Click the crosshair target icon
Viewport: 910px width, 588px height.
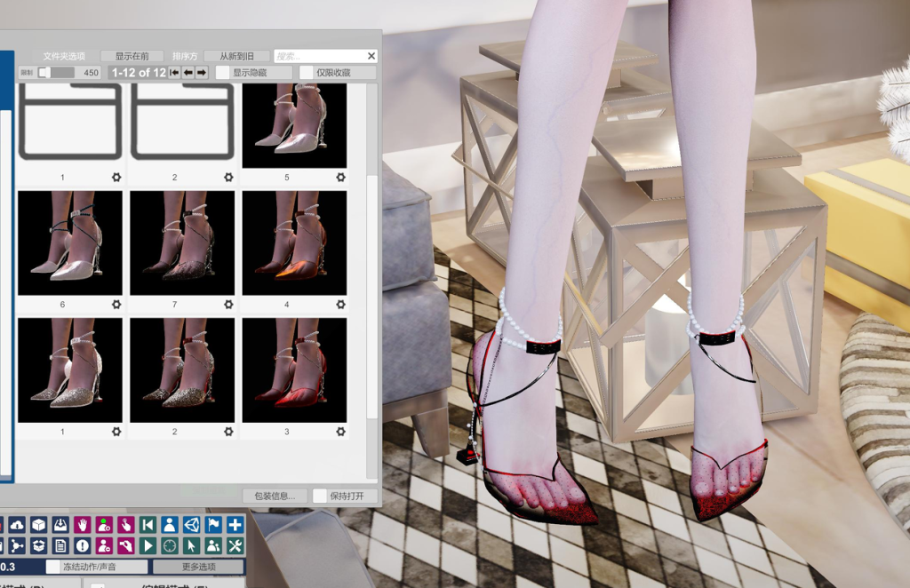pos(169,545)
